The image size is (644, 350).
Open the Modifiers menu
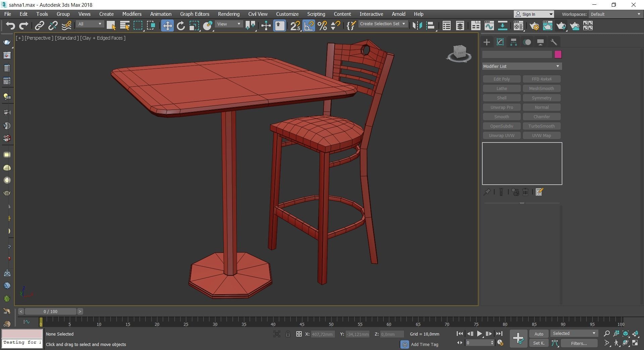tap(132, 14)
